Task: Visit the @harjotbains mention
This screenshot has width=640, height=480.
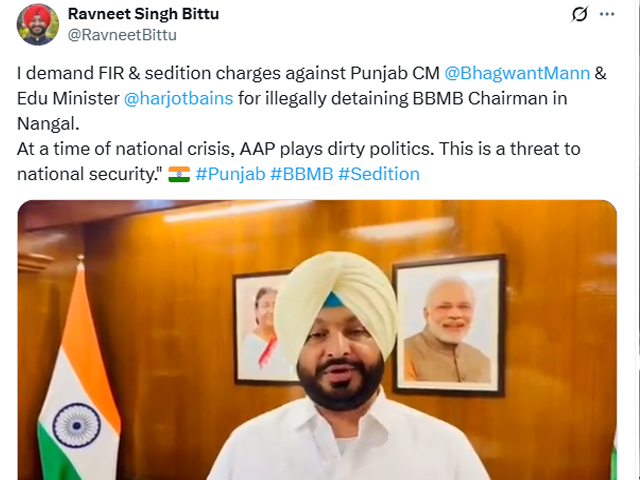Action: (178, 98)
